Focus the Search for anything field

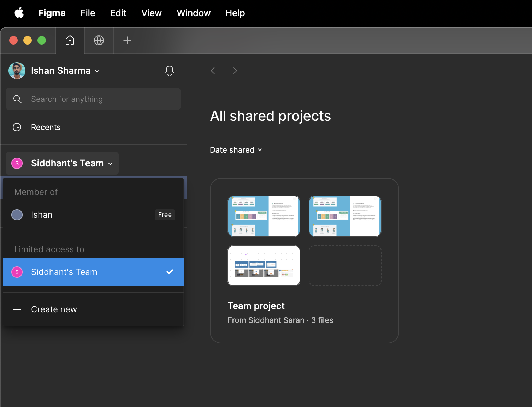pyautogui.click(x=93, y=99)
